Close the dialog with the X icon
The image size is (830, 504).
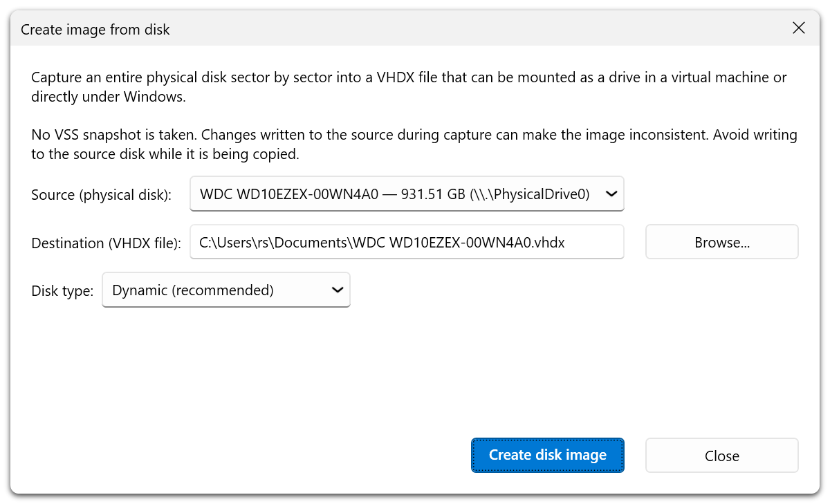(x=799, y=28)
